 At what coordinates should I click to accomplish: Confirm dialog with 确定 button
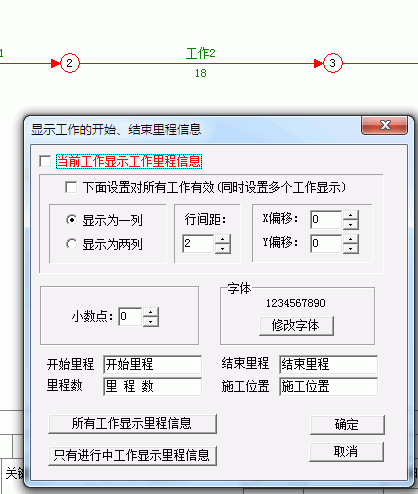(347, 425)
